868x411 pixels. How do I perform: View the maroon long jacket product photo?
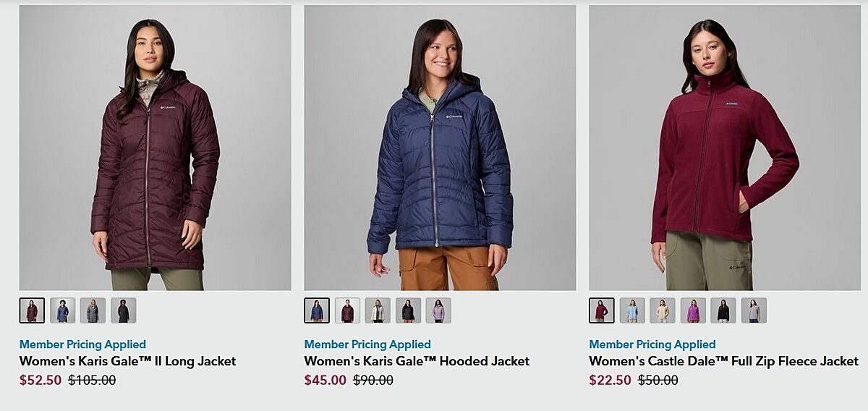click(x=156, y=148)
